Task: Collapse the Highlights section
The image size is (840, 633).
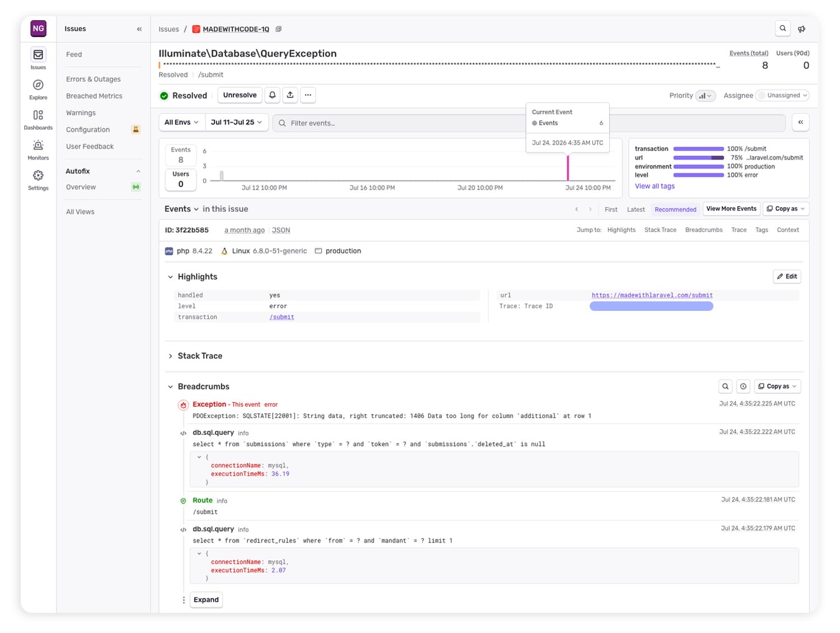Action: coord(170,277)
